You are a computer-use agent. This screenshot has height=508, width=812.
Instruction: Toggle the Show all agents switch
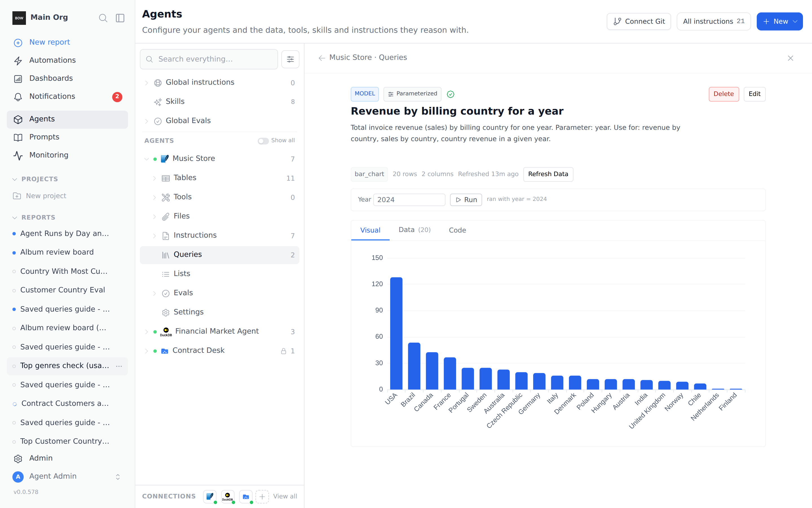click(263, 141)
